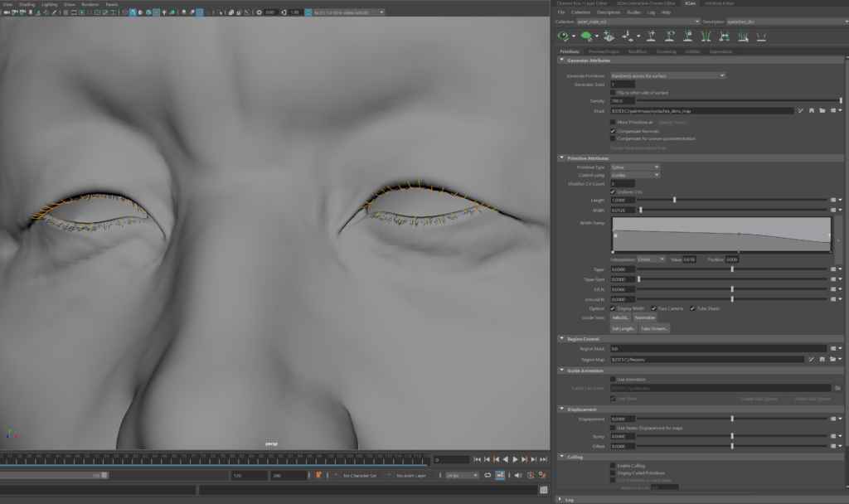Open the Descriptions menu
The image size is (849, 504).
(608, 12)
